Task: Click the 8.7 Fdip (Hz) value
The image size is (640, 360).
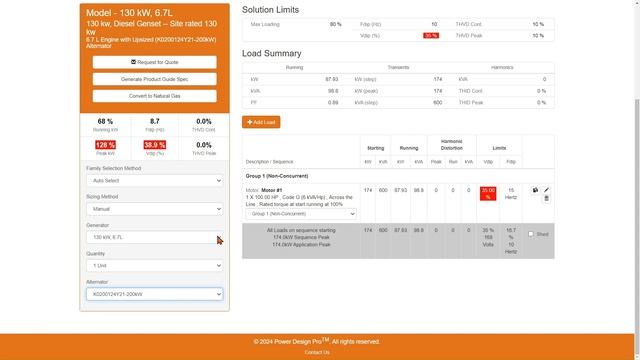Action: 155,121
